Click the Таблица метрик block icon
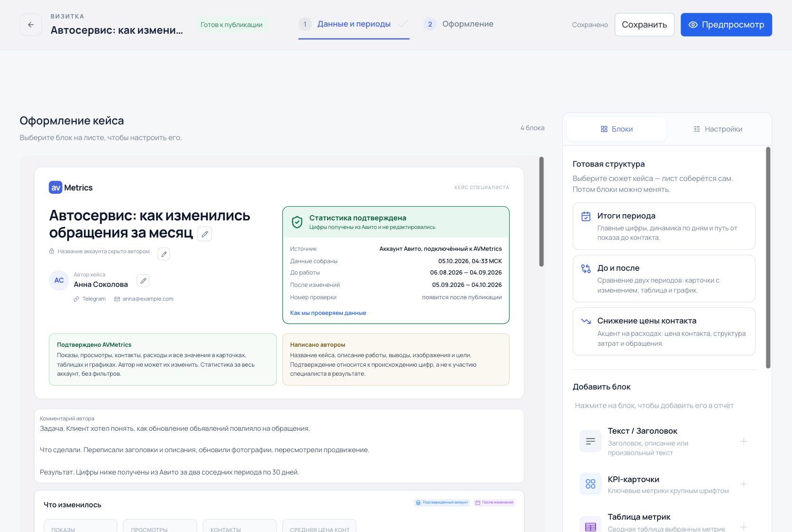The image size is (792, 532). click(x=590, y=525)
